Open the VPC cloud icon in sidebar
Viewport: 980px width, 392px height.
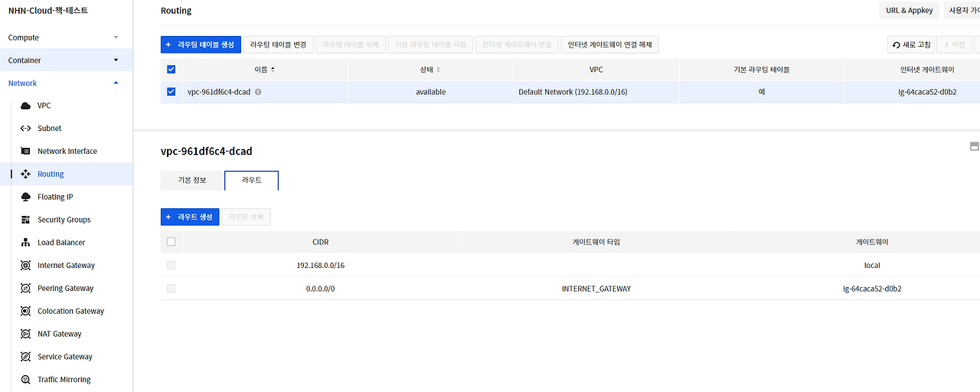coord(25,106)
